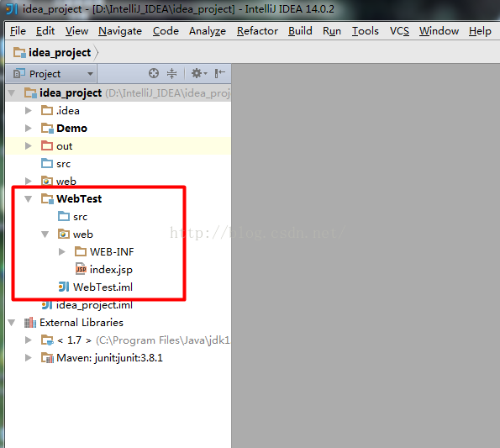Collapse the idea_project root node arrow

pos(12,93)
